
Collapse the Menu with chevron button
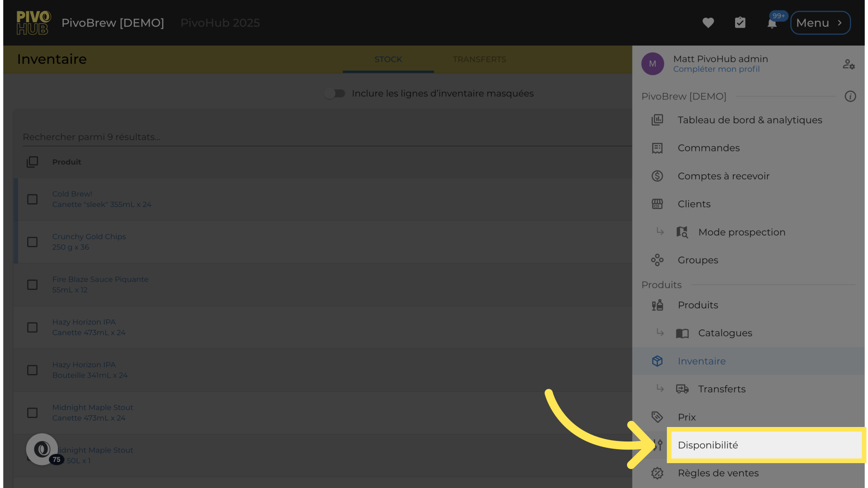coord(820,23)
